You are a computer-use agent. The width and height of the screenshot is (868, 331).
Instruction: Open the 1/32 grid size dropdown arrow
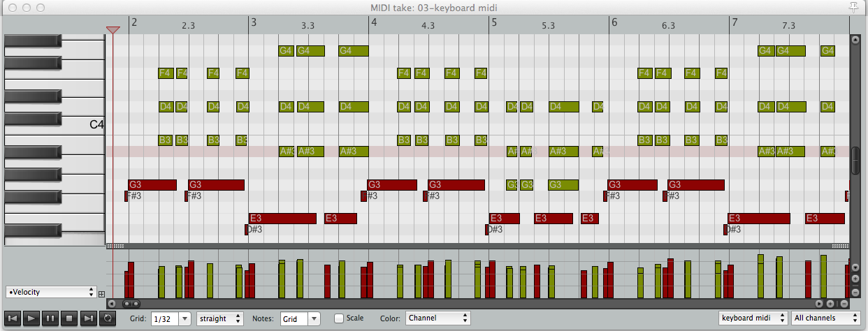(185, 318)
